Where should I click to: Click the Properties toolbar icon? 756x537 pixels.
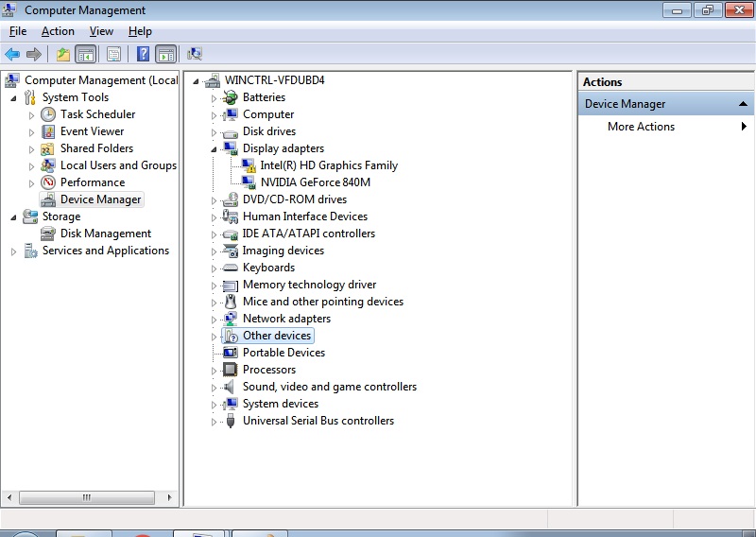[113, 54]
